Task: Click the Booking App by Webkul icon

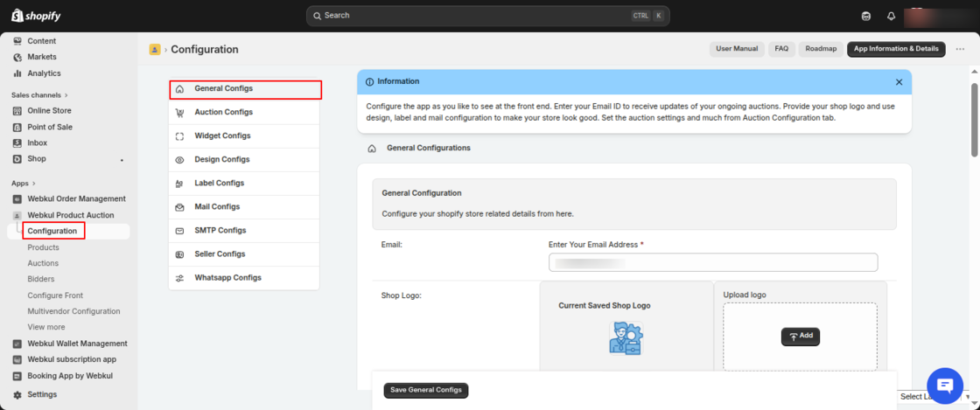Action: tap(17, 376)
